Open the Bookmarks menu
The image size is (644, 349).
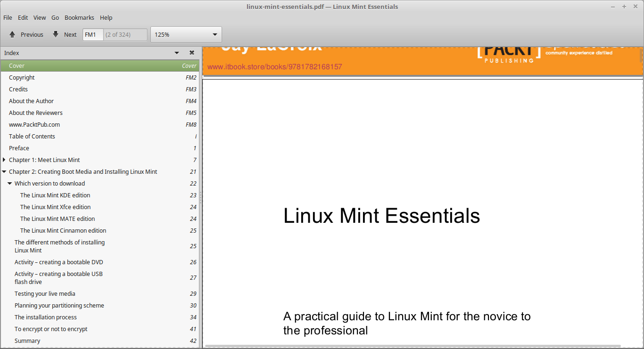79,17
